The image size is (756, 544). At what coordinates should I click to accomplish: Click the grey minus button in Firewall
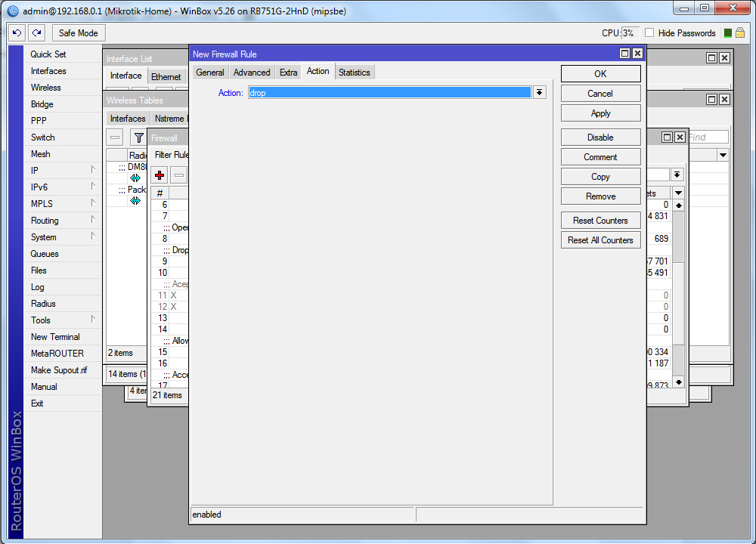tap(179, 175)
